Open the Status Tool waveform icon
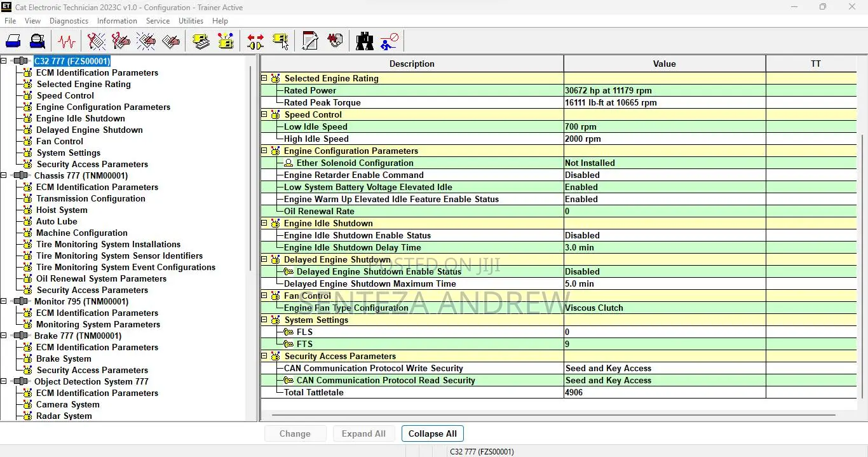The image size is (868, 457). point(67,41)
